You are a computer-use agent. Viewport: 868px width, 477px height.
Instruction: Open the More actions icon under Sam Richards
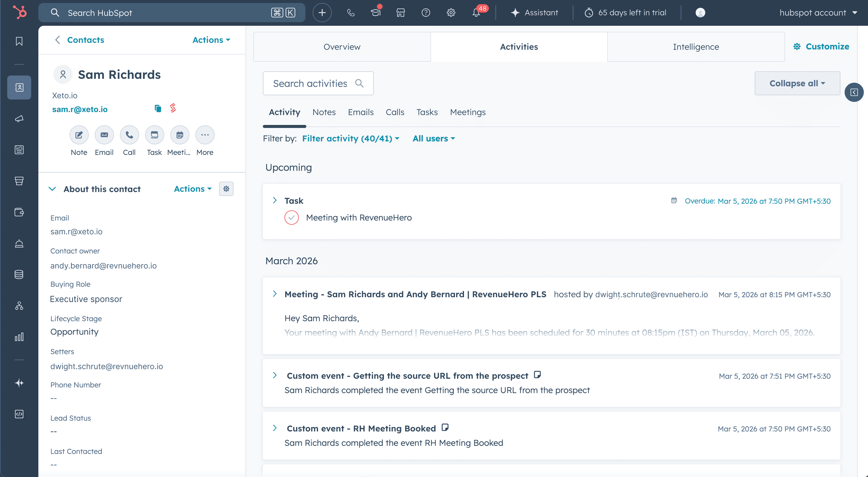204,135
